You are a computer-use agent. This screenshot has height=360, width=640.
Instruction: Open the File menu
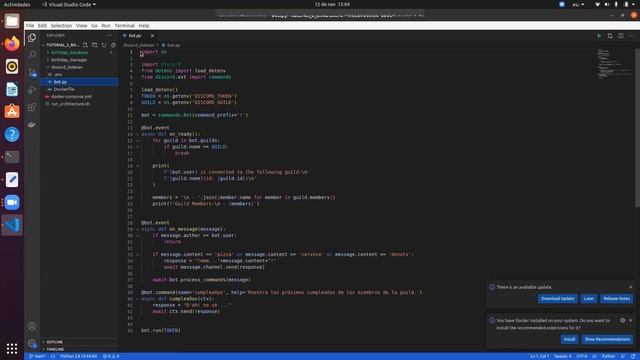click(x=30, y=26)
